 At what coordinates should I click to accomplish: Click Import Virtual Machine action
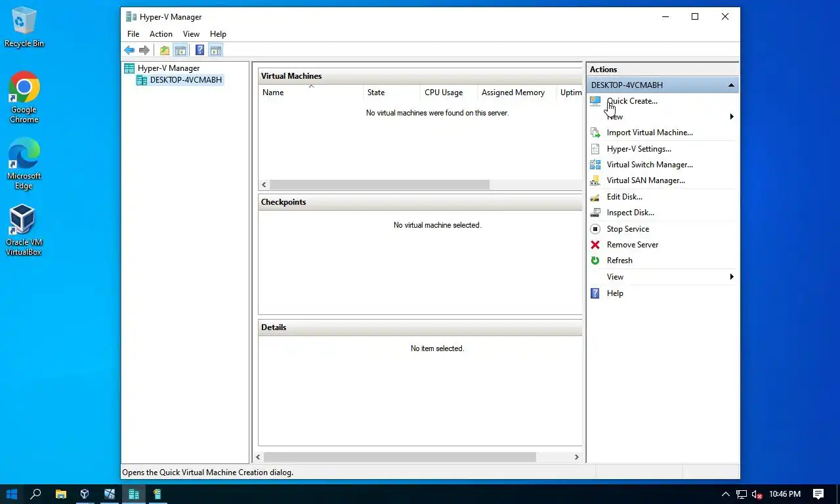pyautogui.click(x=650, y=133)
